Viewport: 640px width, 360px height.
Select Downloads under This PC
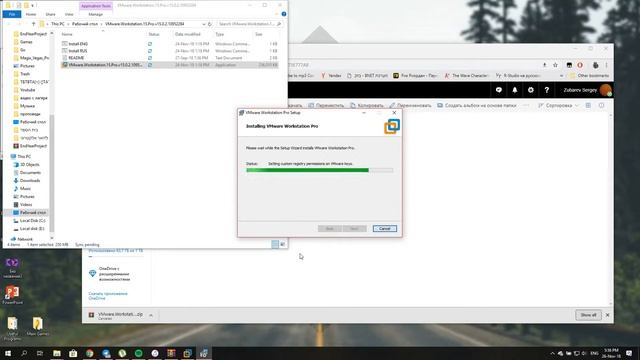(30, 180)
